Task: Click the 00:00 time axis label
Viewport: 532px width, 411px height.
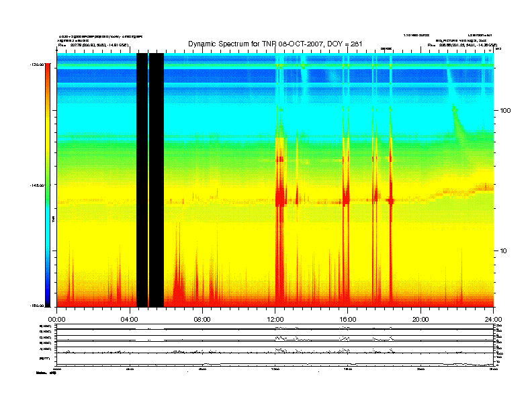Action: point(56,320)
